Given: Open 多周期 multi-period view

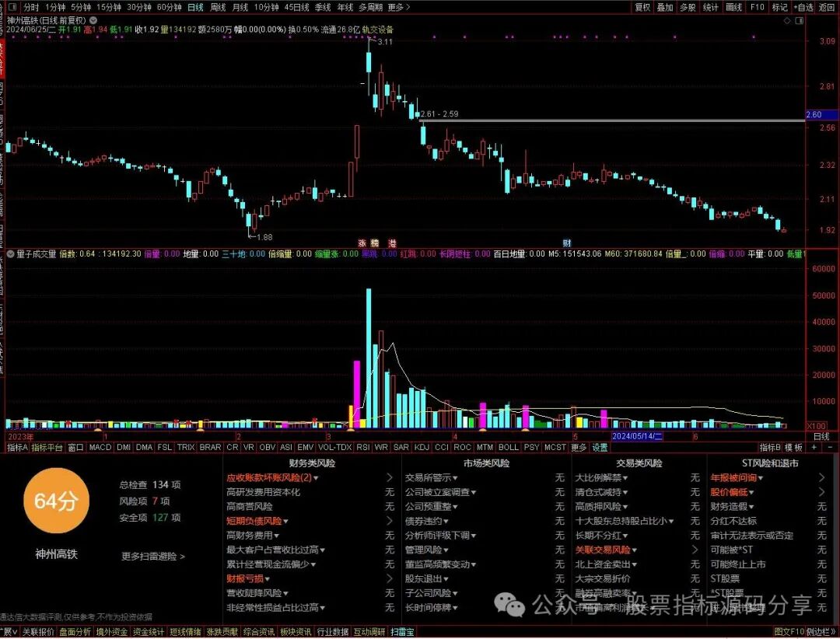Looking at the screenshot, I should pos(371,7).
